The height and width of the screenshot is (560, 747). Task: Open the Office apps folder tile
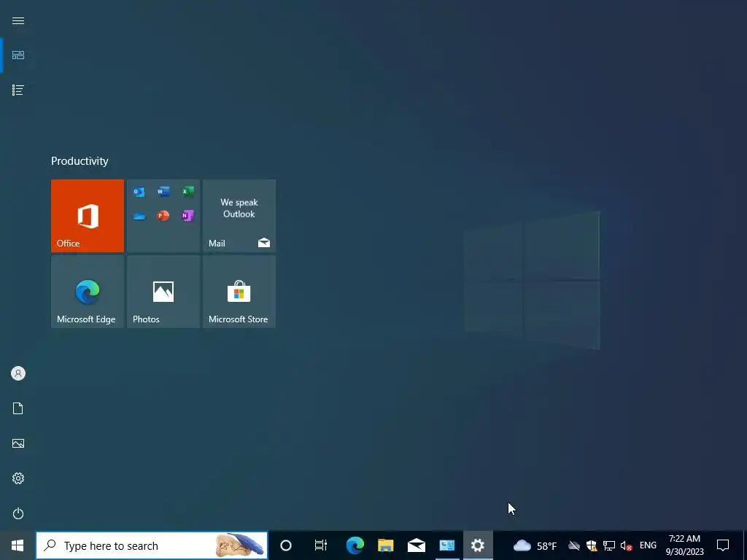point(163,216)
